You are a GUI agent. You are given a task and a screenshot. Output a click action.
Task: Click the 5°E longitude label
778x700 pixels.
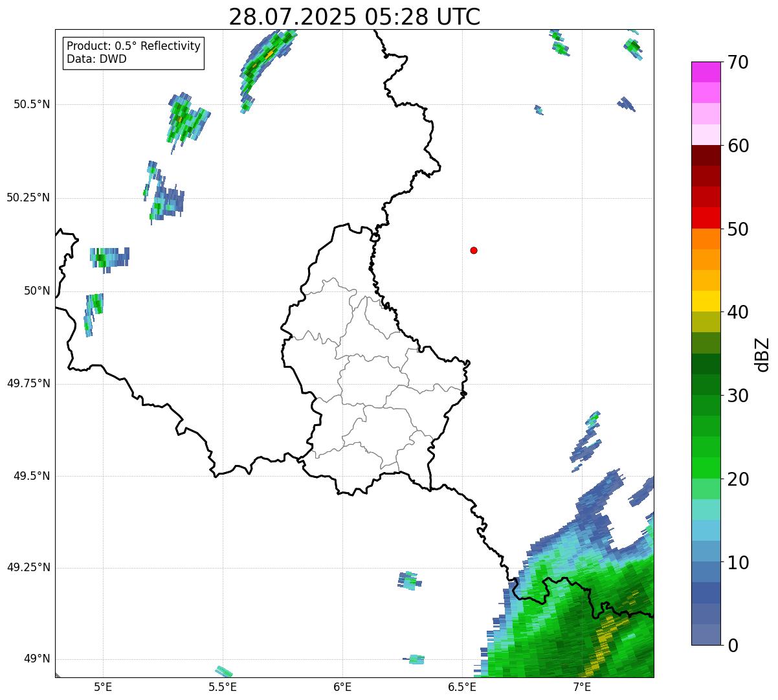click(x=103, y=686)
